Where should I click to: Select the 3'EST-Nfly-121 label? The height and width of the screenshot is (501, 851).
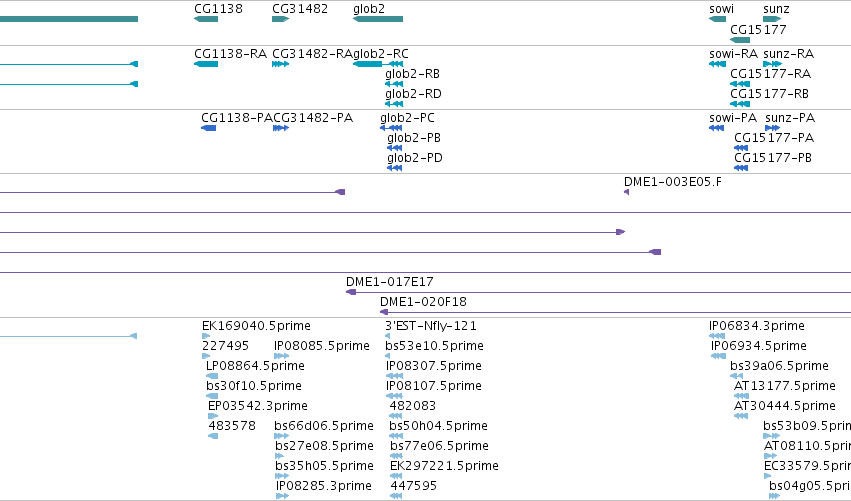point(431,326)
